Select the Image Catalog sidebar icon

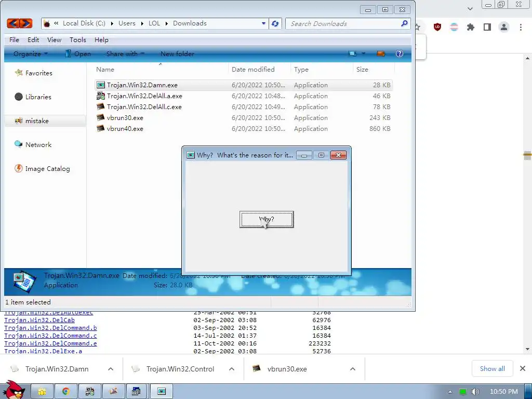(x=19, y=168)
